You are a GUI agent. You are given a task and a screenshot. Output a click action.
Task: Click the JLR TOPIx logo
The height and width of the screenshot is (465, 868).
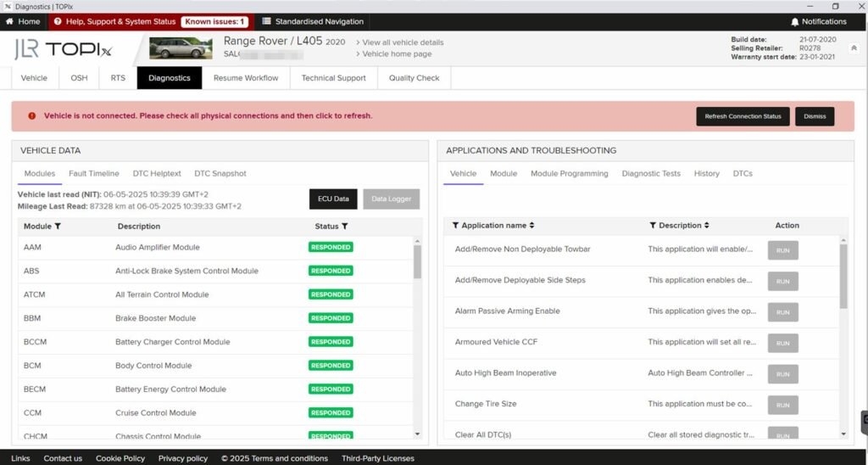63,49
